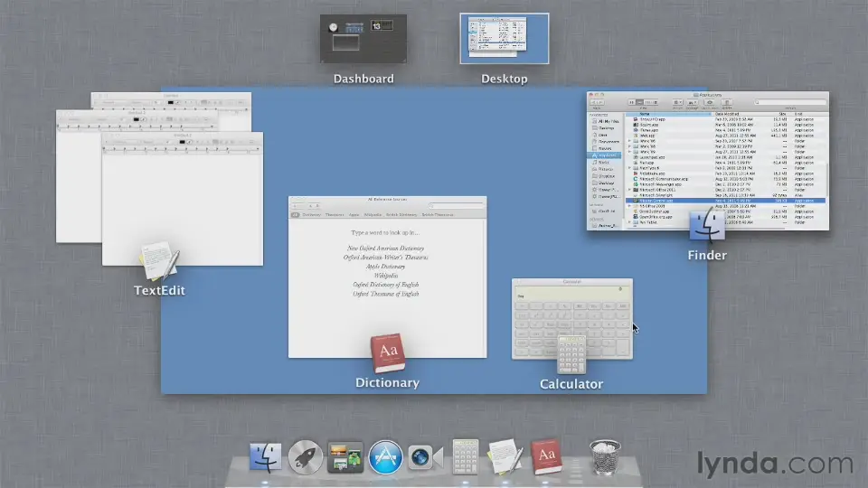Viewport: 868px width, 488px height.
Task: Launch Launchpad rocket icon in Dock
Action: coord(305,457)
